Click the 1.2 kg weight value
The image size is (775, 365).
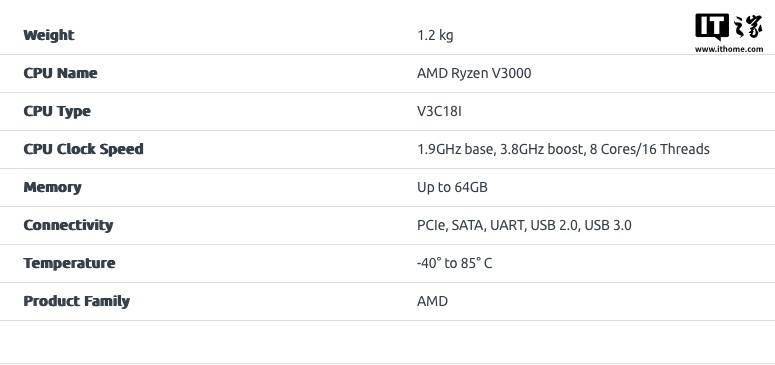coord(435,36)
